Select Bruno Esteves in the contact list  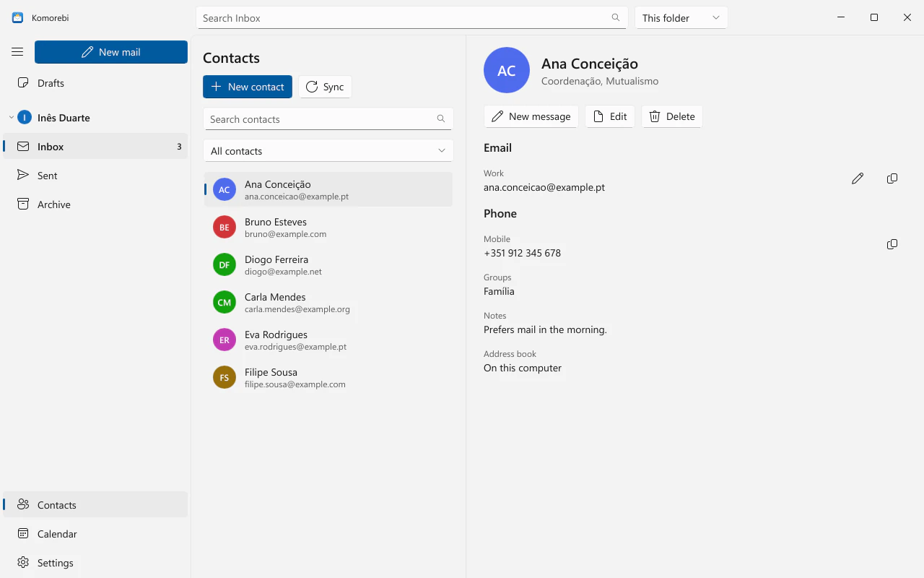(x=328, y=228)
